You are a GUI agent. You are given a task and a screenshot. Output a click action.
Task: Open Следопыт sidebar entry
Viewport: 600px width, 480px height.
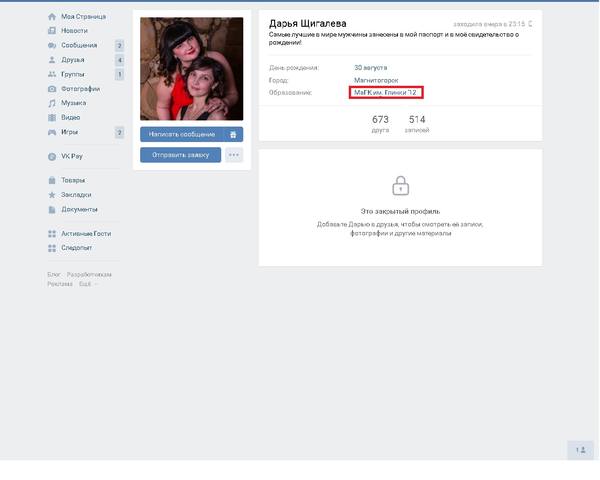(77, 248)
